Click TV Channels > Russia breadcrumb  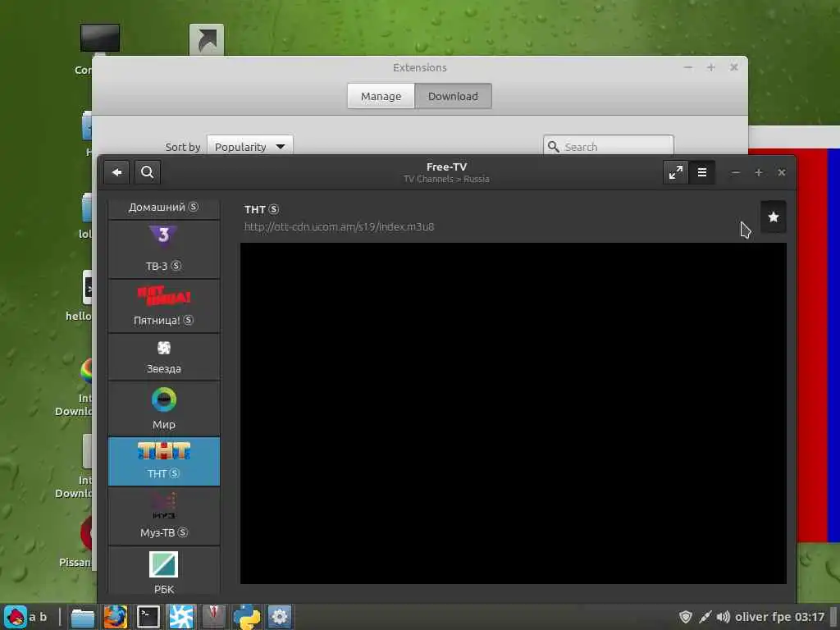(x=446, y=179)
